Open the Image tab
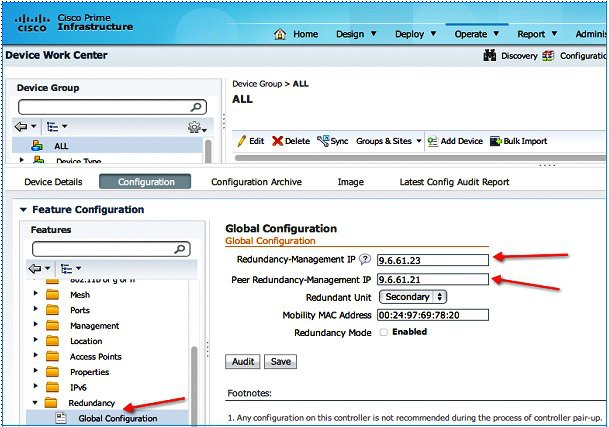The image size is (609, 427). [x=351, y=182]
